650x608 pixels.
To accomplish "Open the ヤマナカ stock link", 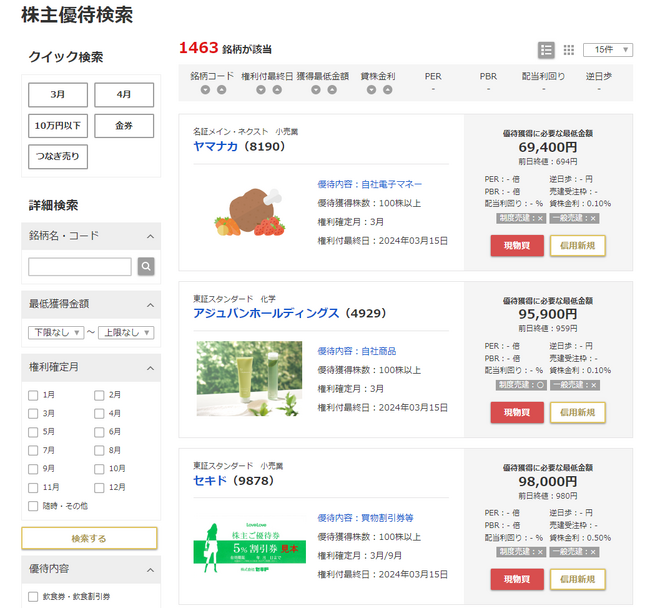I will (215, 146).
